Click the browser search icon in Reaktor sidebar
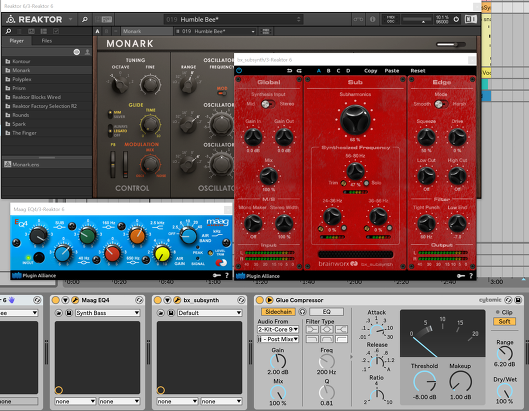Image resolution: width=529 pixels, height=411 pixels. (x=8, y=31)
